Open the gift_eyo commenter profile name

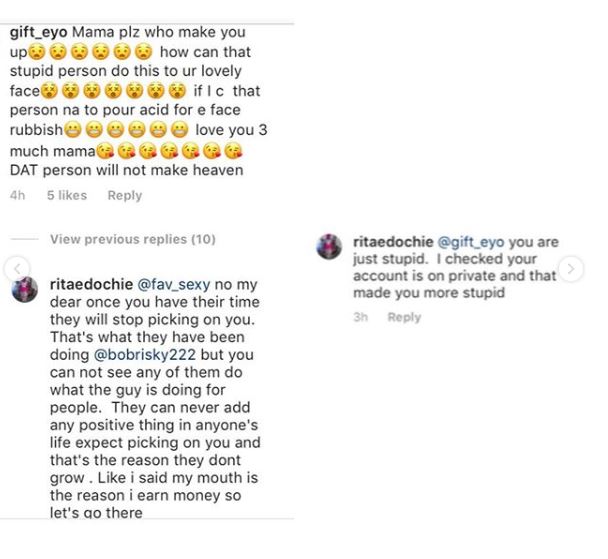[47, 32]
